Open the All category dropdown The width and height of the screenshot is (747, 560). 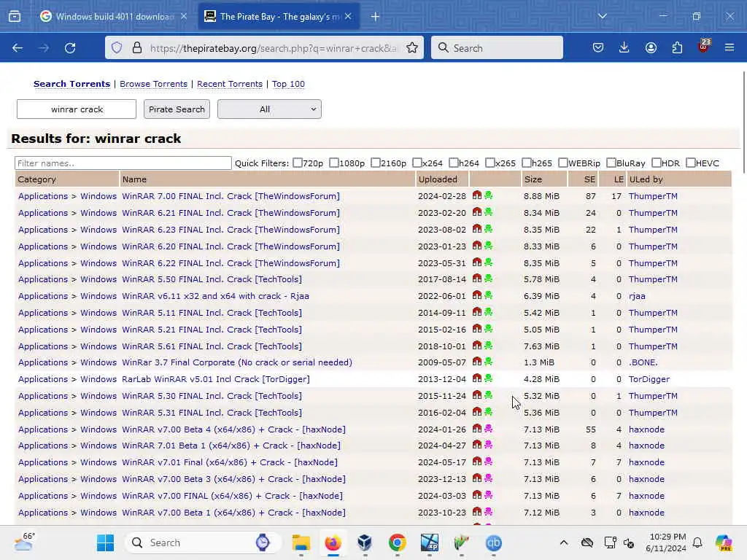269,109
